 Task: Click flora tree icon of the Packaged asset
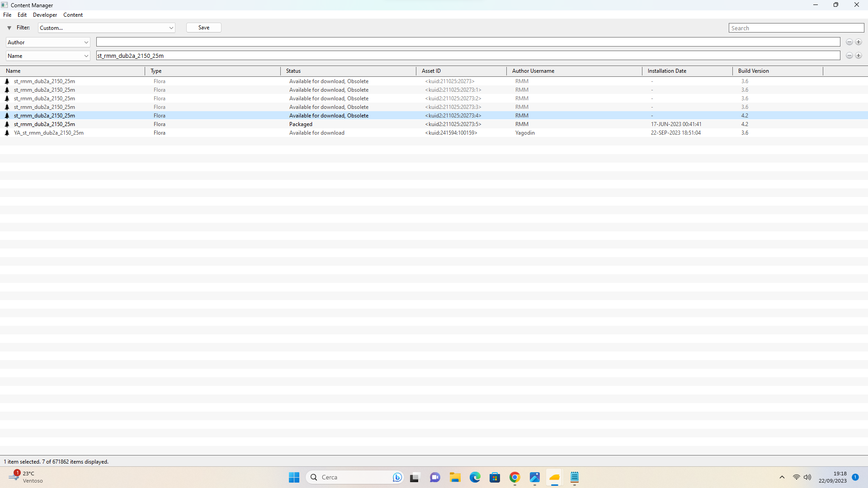coord(7,124)
